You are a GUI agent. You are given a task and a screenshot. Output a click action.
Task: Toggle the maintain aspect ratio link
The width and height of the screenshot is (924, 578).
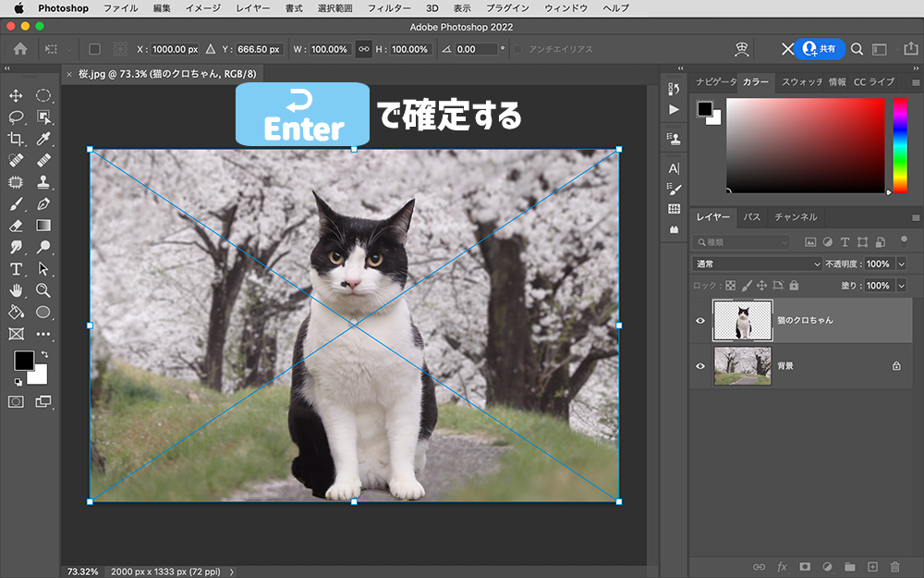coord(363,49)
